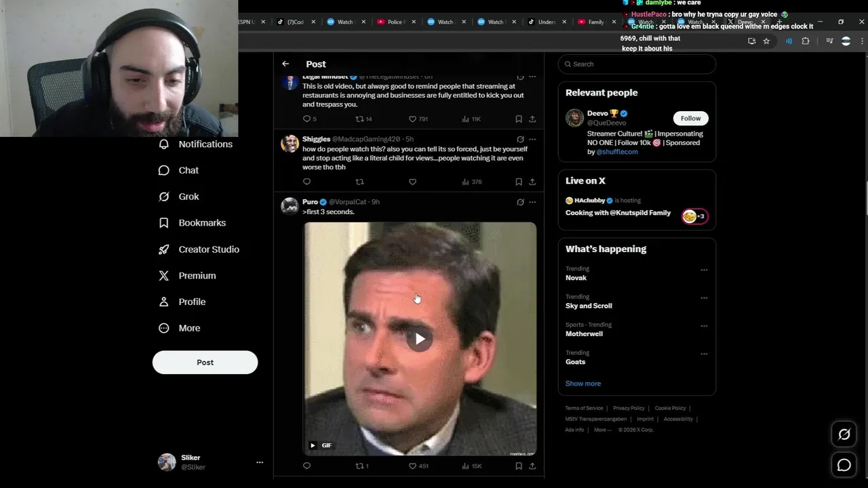The image size is (868, 488).
Task: Repost Legal Mindset's post with 14 reposts
Action: coord(363,119)
